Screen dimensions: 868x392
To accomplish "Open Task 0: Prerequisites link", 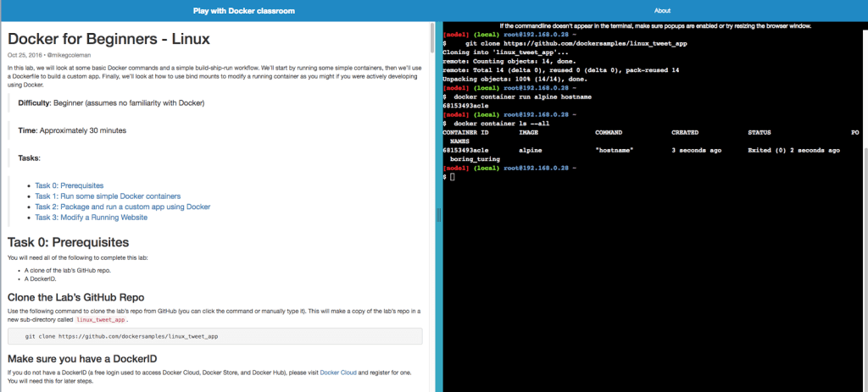I will point(70,185).
